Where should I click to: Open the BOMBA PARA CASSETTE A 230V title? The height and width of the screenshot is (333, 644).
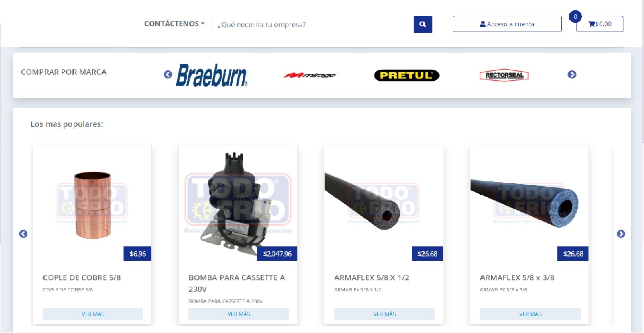(237, 283)
